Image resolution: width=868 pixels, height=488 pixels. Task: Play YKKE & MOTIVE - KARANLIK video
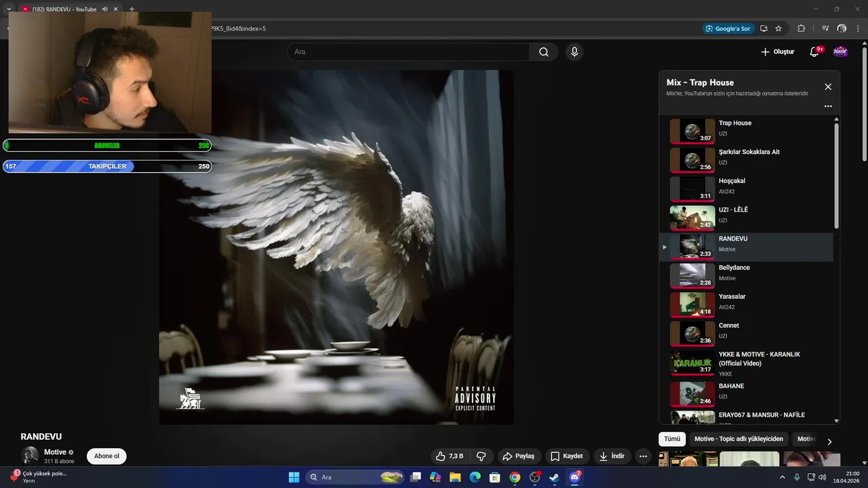click(746, 363)
